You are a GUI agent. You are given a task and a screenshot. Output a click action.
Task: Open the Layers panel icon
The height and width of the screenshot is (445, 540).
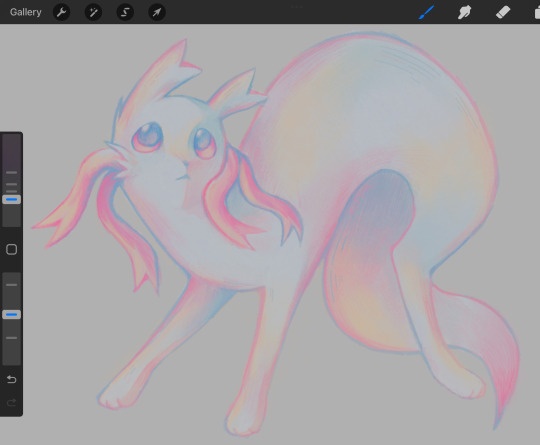pos(537,13)
